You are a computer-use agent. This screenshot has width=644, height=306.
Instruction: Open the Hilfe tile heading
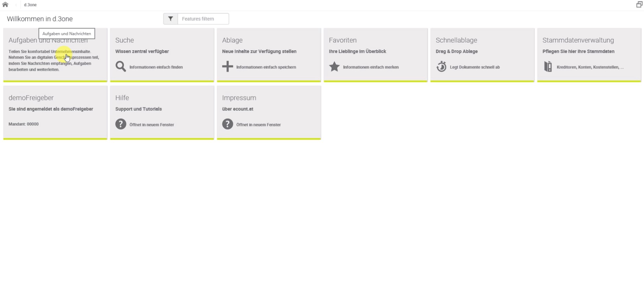tap(122, 98)
